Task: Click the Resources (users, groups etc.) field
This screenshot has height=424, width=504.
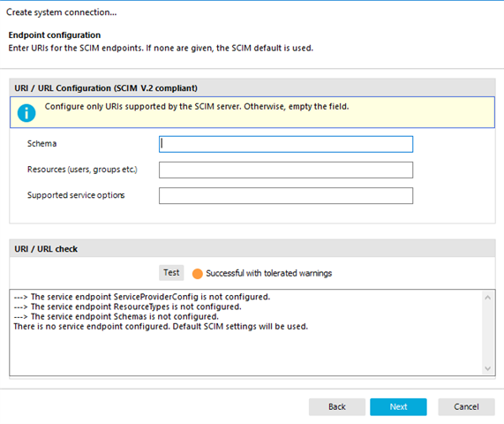Action: click(286, 170)
